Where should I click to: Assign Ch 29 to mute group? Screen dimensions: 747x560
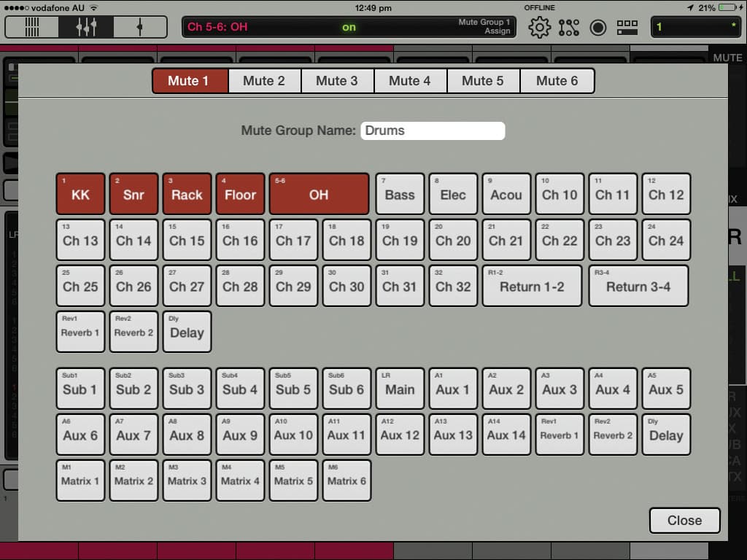293,286
